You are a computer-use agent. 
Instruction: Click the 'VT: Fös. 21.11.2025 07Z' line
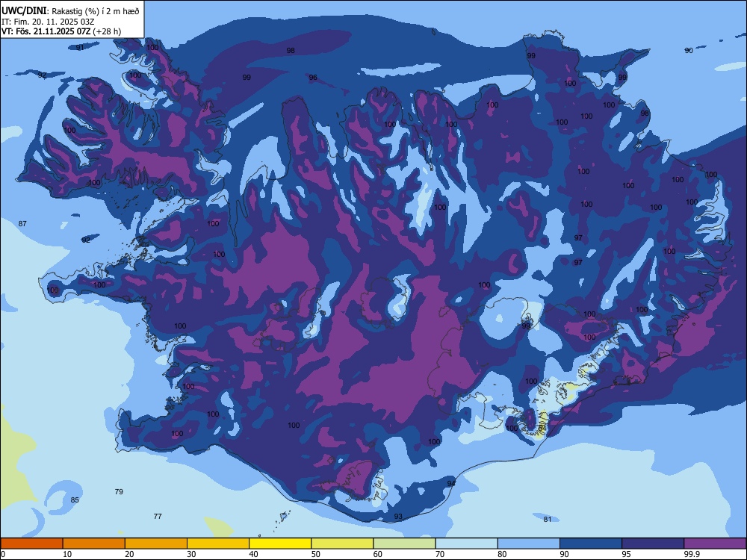(x=46, y=31)
